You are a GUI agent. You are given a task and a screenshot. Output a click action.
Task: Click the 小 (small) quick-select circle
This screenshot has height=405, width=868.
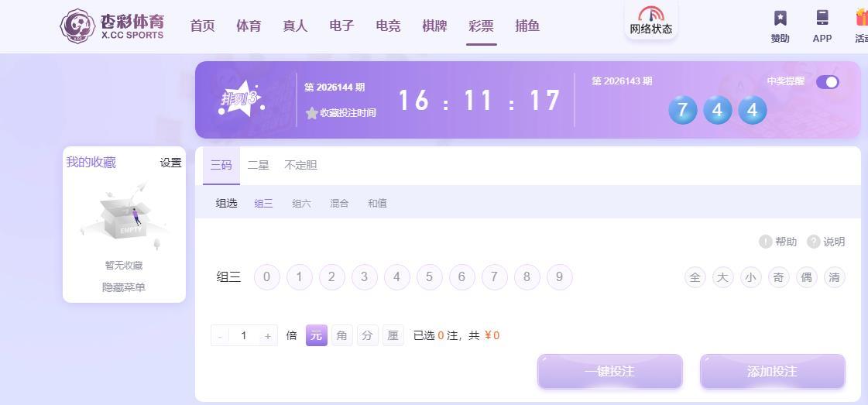(x=750, y=277)
